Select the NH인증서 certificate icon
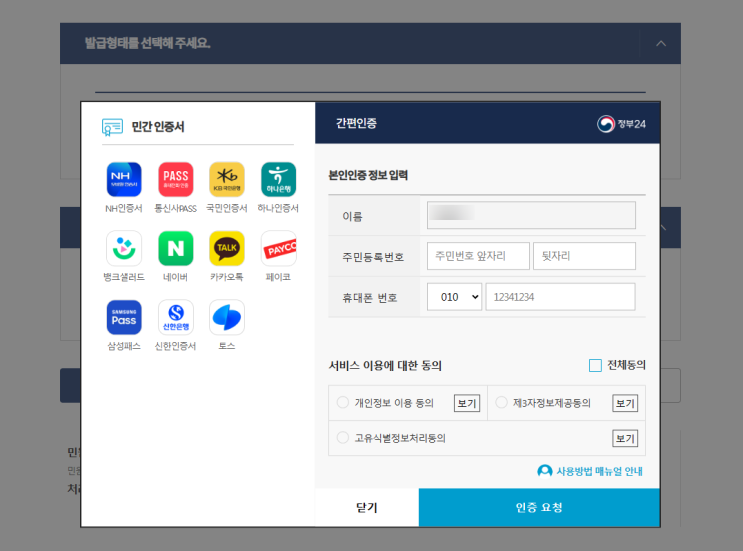 124,180
